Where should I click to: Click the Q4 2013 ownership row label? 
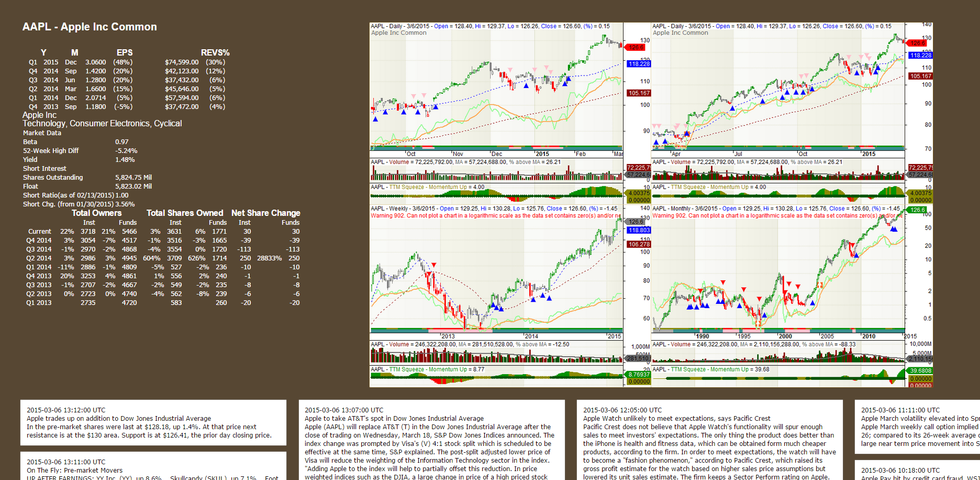[39, 276]
